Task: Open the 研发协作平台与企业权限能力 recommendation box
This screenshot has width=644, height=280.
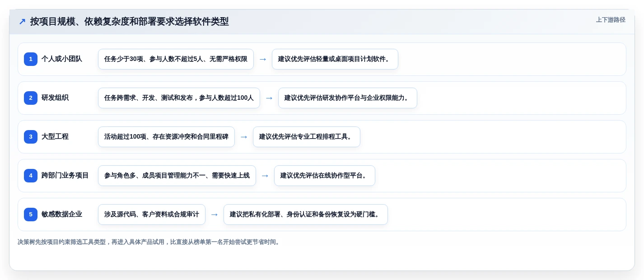Action: (348, 98)
